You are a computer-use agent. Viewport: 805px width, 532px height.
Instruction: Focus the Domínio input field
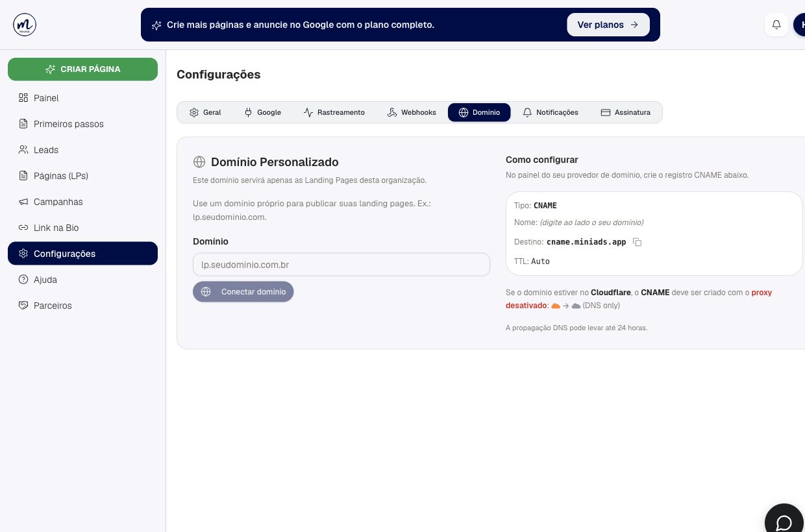(x=341, y=265)
